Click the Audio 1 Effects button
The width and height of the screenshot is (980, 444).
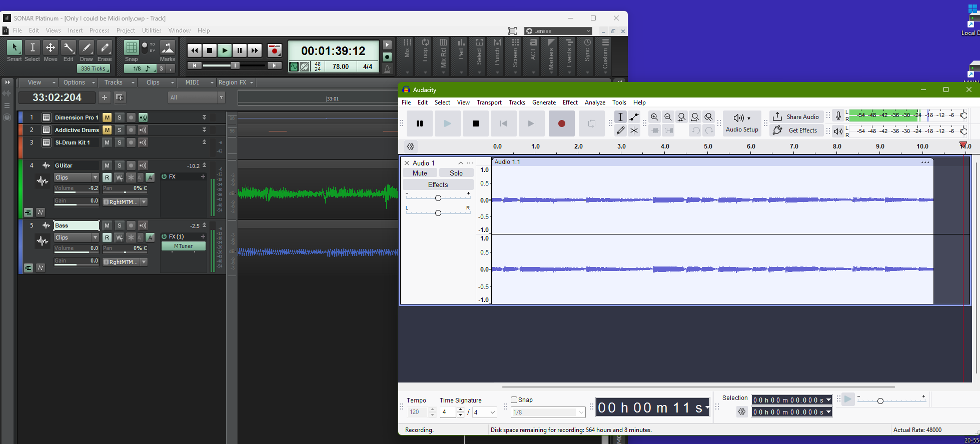pyautogui.click(x=438, y=184)
